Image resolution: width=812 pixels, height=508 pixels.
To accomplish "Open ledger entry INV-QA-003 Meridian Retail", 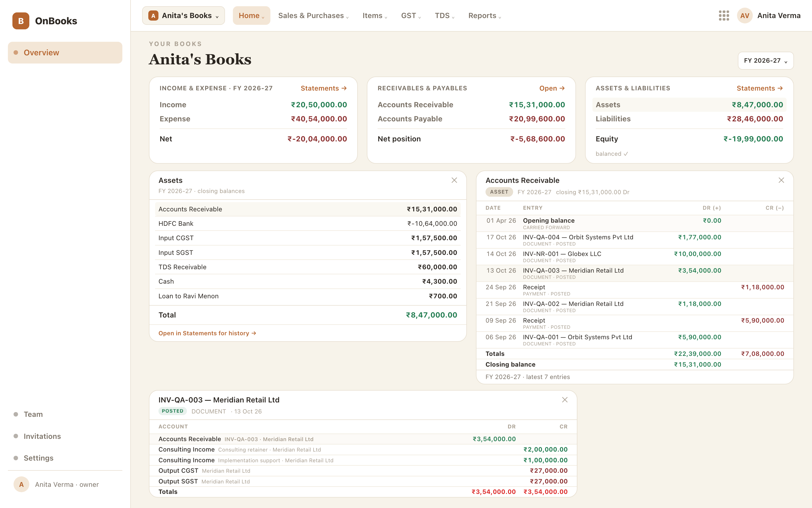I will [634, 273].
